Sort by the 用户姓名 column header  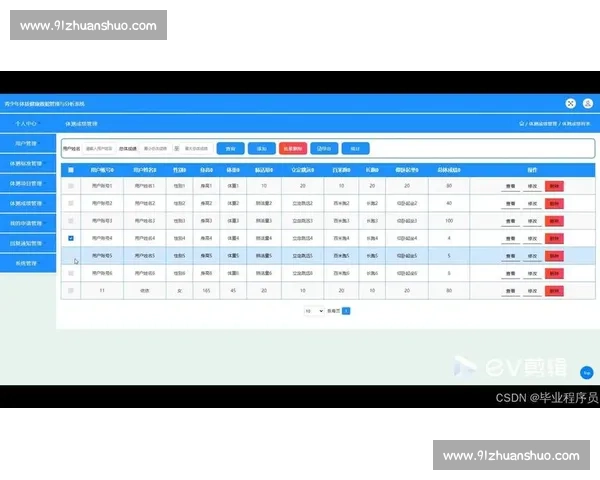pos(145,170)
